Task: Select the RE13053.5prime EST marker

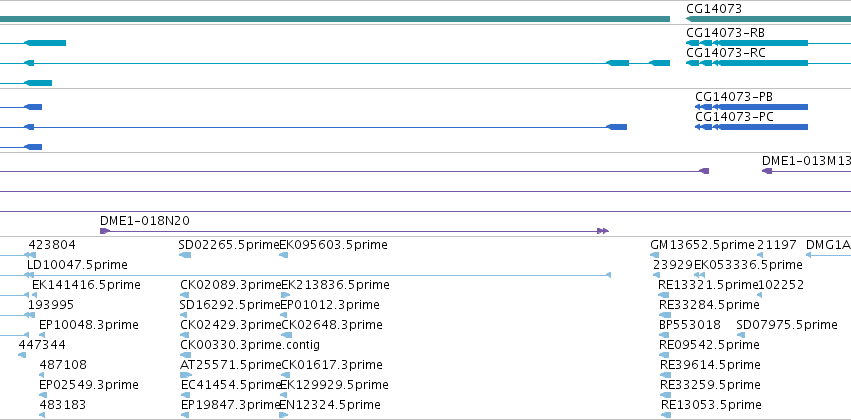Action: [x=666, y=415]
